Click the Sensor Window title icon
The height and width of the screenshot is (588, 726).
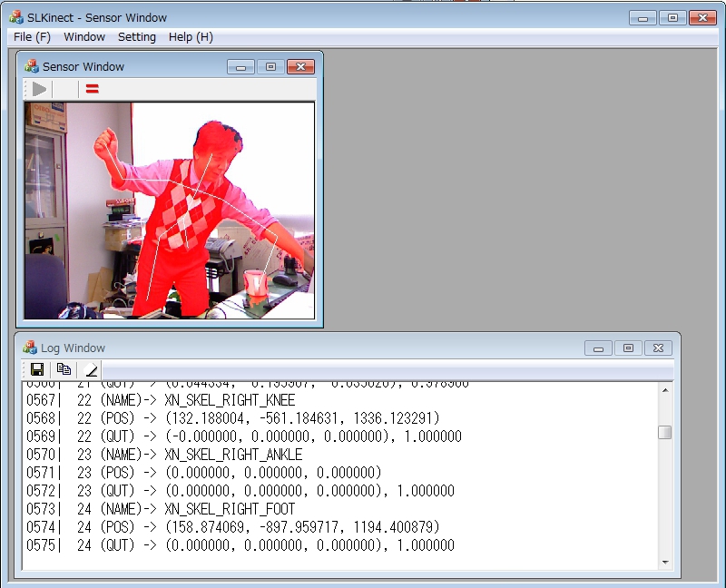(32, 66)
